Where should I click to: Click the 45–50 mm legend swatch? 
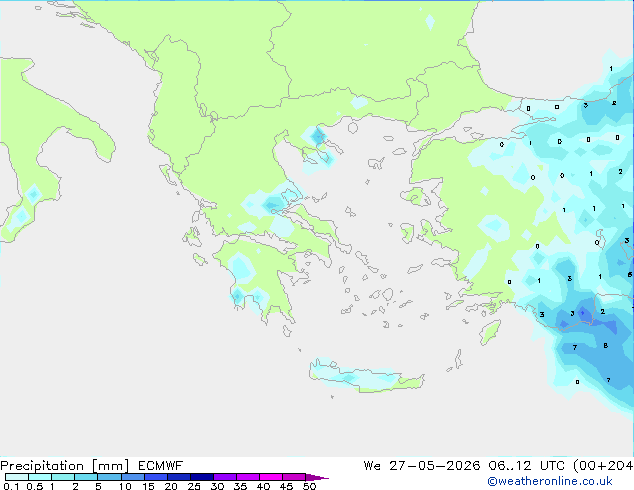click(294, 477)
